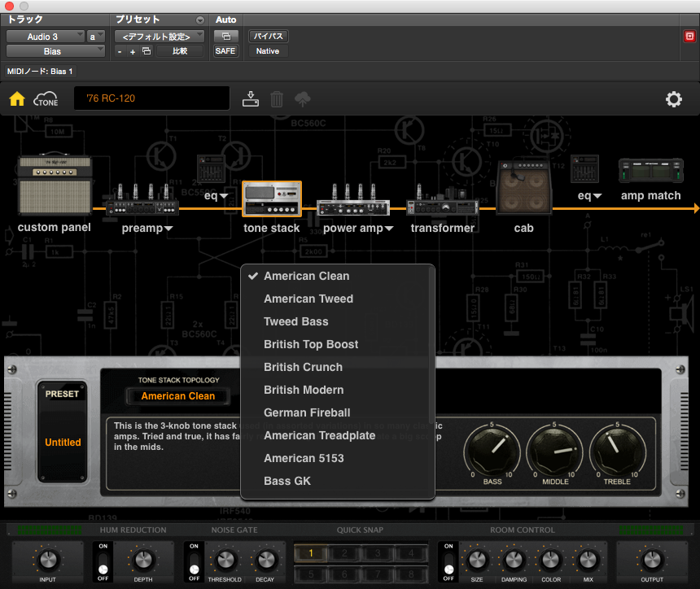Screen dimensions: 700x589
Task: Click the plugin window layout icon under Auto
Action: 226,36
